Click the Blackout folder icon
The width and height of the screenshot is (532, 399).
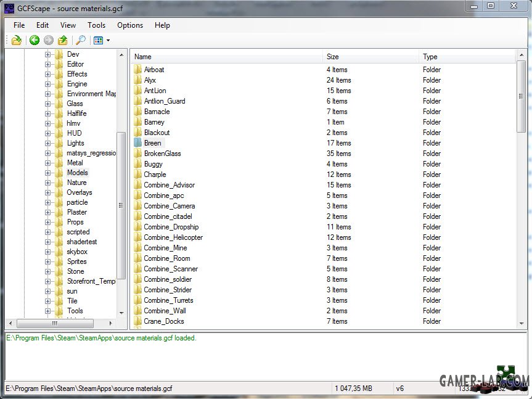(x=137, y=133)
